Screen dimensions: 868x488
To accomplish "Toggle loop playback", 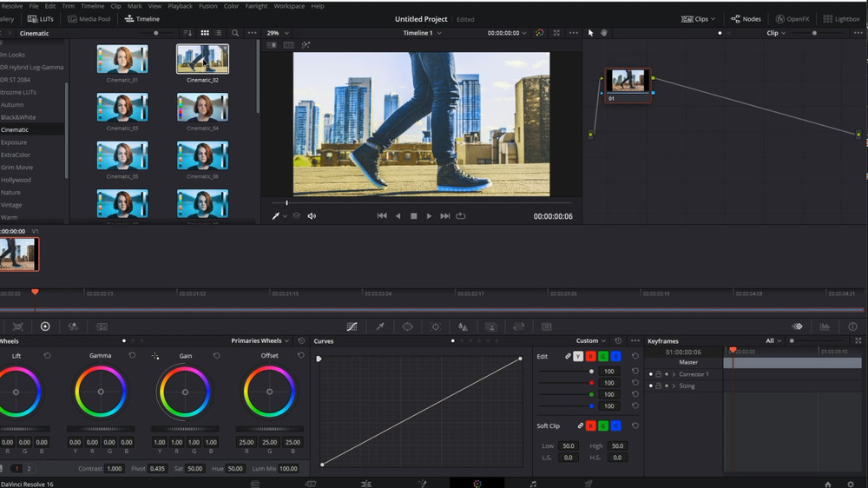I will (x=461, y=216).
